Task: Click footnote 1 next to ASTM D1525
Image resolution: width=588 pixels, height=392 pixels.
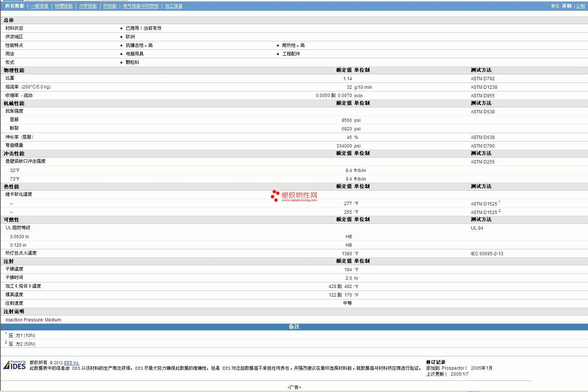Action: 500,202
